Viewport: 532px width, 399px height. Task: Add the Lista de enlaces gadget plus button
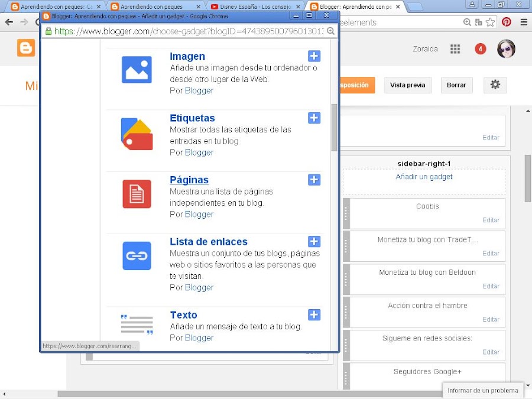pos(314,241)
